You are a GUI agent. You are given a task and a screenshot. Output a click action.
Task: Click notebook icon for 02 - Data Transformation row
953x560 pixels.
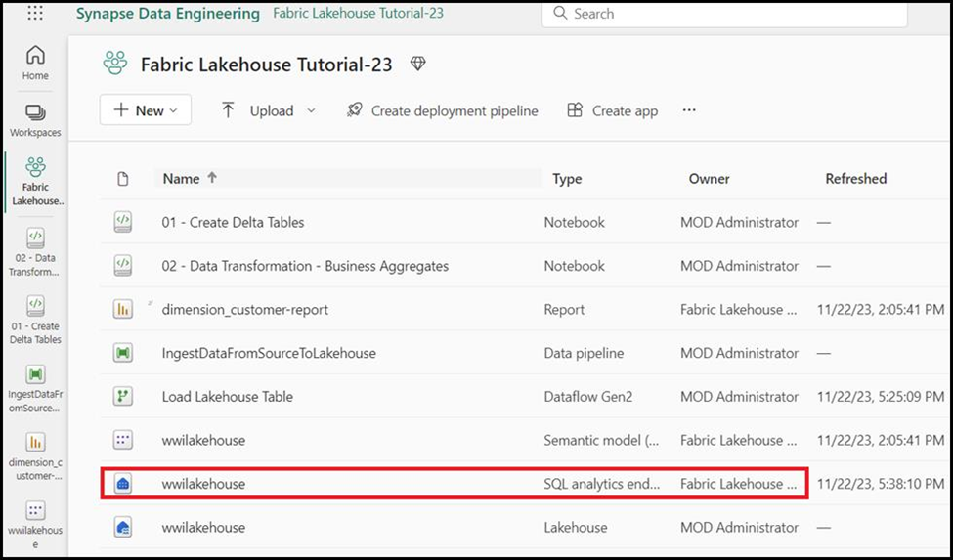coord(123,266)
